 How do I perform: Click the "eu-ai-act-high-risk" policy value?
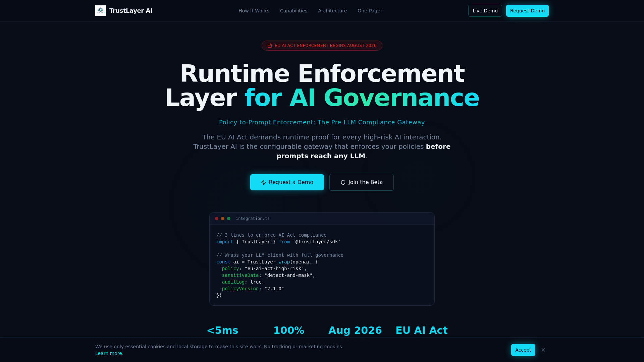coord(274,268)
